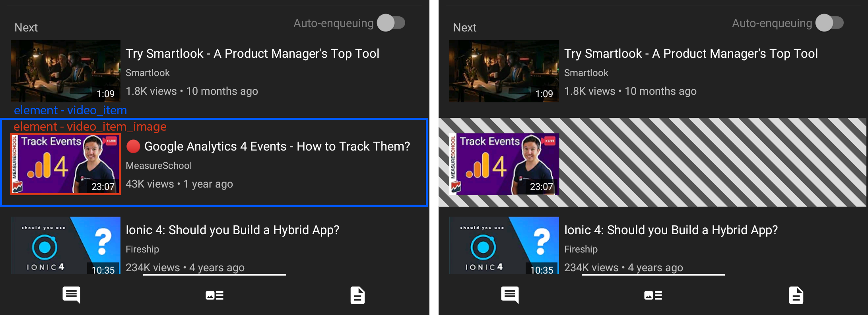The height and width of the screenshot is (315, 868).
Task: Click Track Events GA4 thumbnail in left panel
Action: tap(66, 164)
